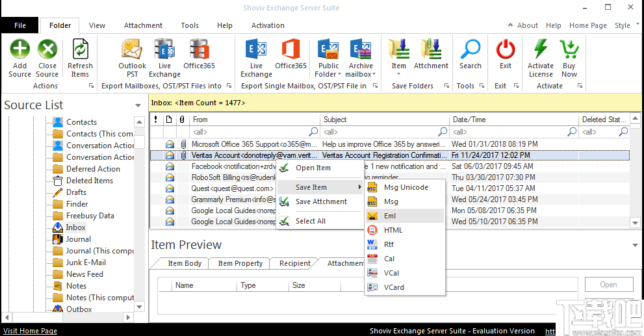Click the Add Source icon
This screenshot has width=644, height=336.
(x=19, y=49)
